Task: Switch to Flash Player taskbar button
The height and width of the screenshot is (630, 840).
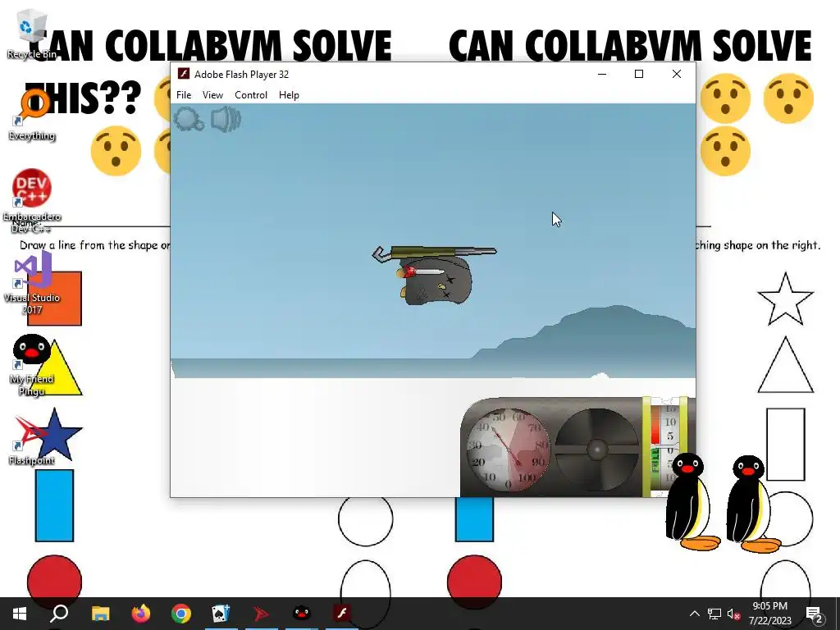Action: click(x=342, y=614)
